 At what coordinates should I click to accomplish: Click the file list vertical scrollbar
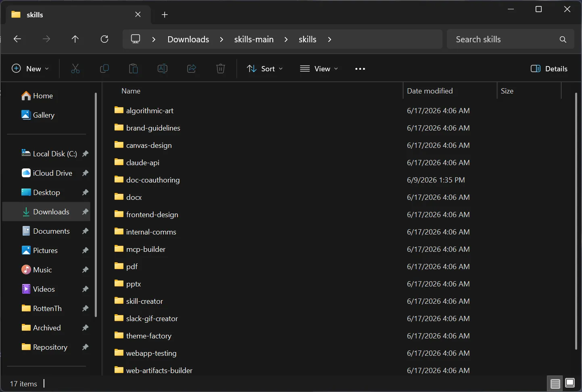click(576, 222)
